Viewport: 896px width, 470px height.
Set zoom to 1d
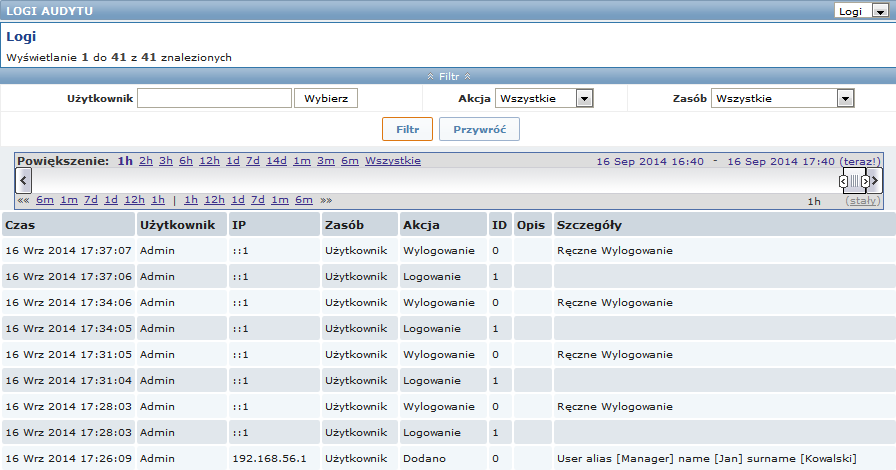point(233,161)
